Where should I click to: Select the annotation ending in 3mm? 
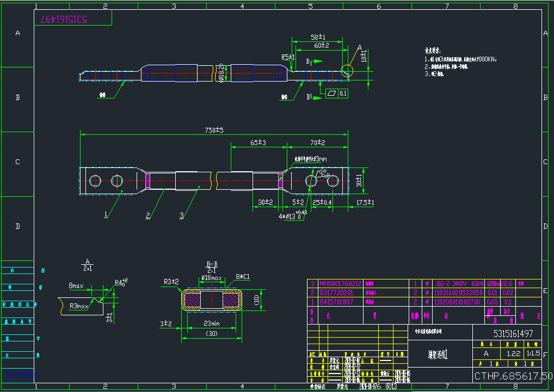(x=311, y=159)
